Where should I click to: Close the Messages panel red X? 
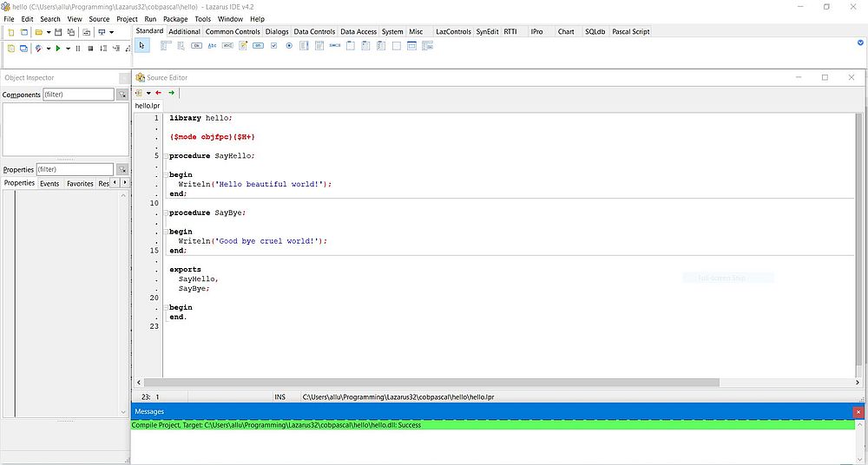pos(858,412)
